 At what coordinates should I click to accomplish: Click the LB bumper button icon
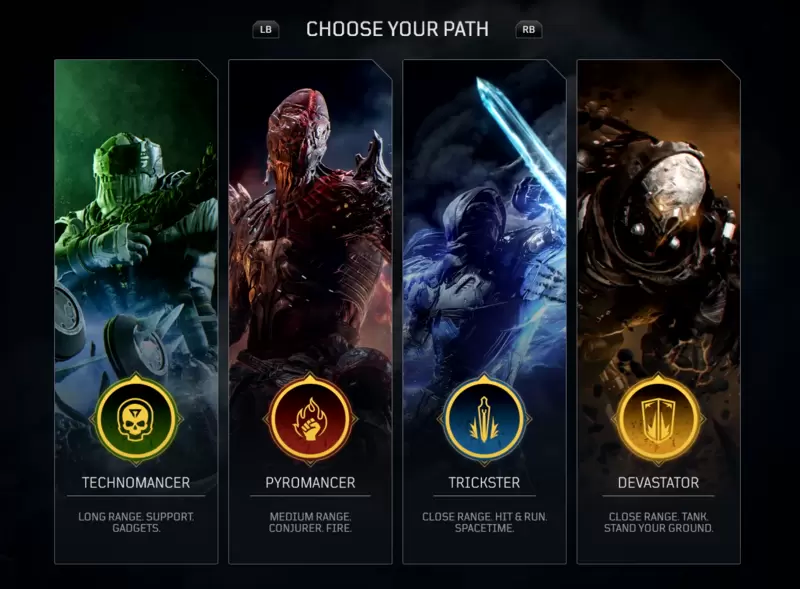[x=266, y=30]
